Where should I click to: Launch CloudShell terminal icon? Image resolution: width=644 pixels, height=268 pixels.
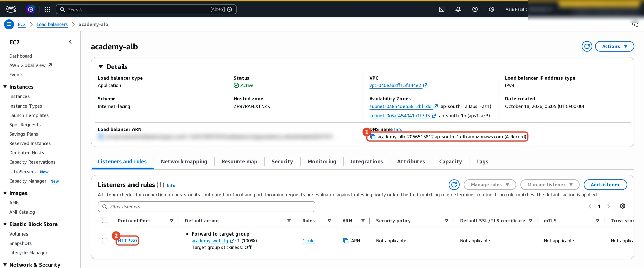click(442, 9)
